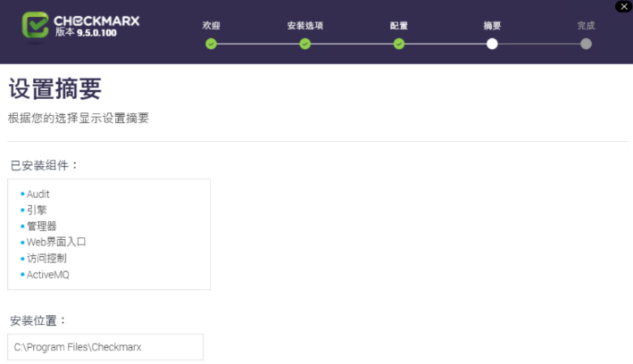Click the 欢迎 step green checkmark
Image resolution: width=633 pixels, height=364 pixels.
point(211,44)
